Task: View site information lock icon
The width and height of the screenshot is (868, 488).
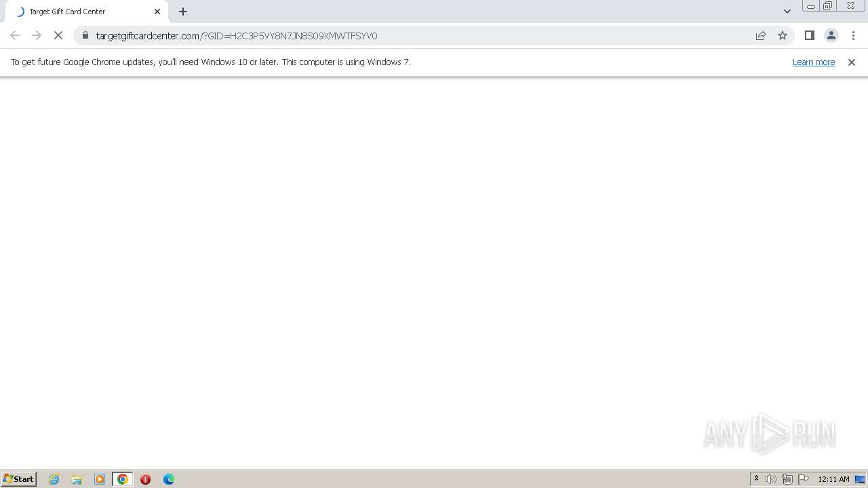Action: 85,35
